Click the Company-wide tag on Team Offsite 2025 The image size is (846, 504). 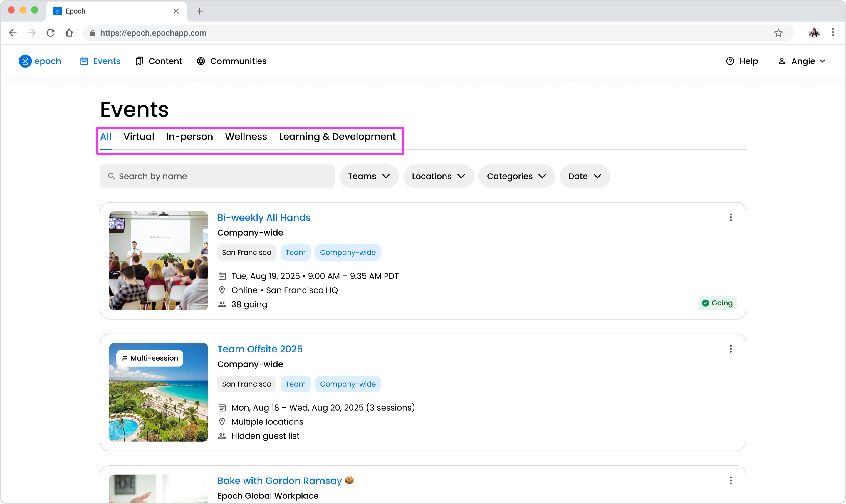(348, 384)
